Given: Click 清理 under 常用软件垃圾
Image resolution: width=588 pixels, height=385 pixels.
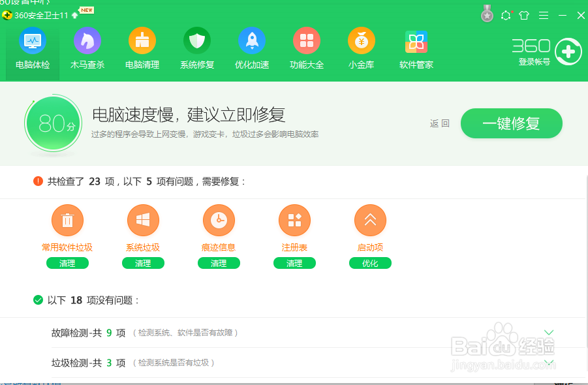Looking at the screenshot, I should coord(67,263).
